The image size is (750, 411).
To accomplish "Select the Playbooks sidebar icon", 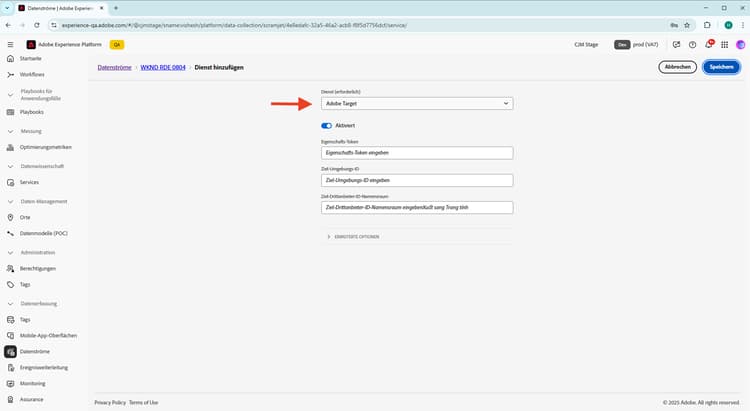I will click(x=11, y=112).
